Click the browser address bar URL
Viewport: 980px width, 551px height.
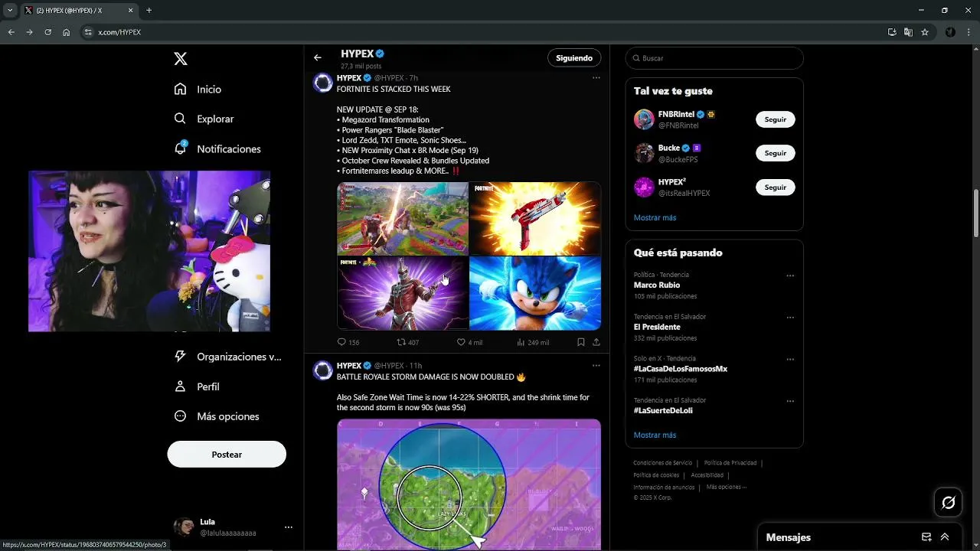click(119, 32)
